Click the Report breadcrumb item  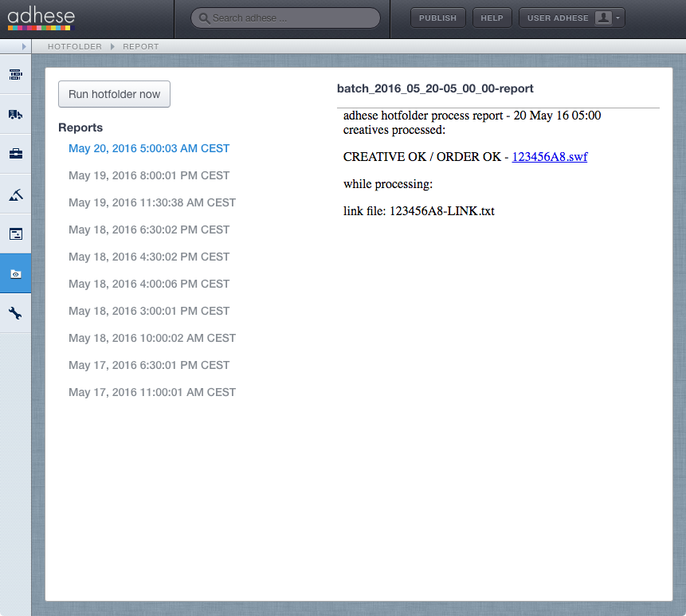tap(141, 46)
